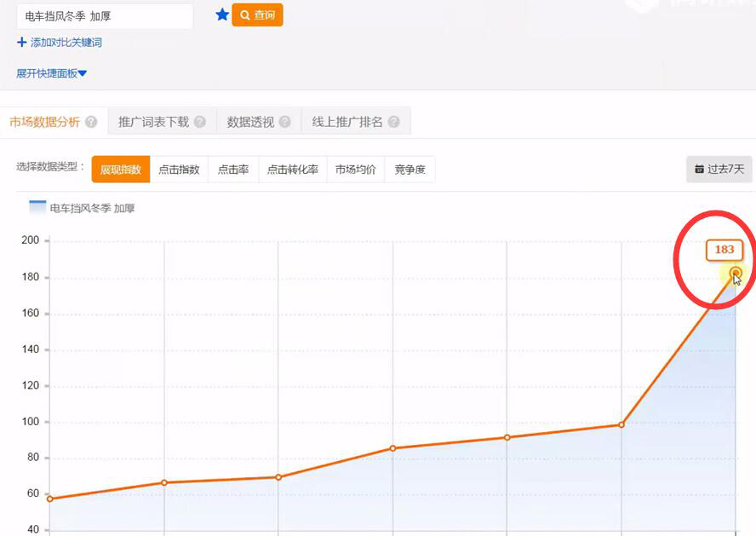This screenshot has height=536, width=756.
Task: Switch to the 推广词表下载 tab
Action: tap(154, 122)
